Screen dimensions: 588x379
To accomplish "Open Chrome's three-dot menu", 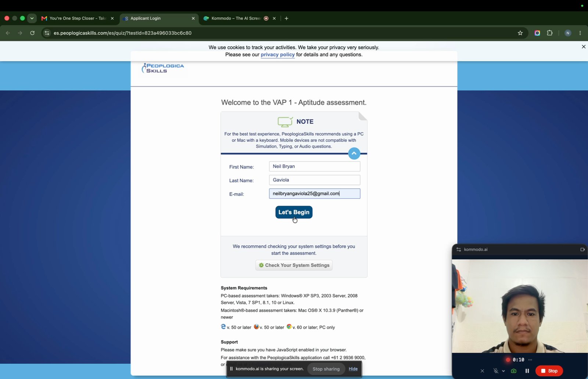I will pos(580,33).
